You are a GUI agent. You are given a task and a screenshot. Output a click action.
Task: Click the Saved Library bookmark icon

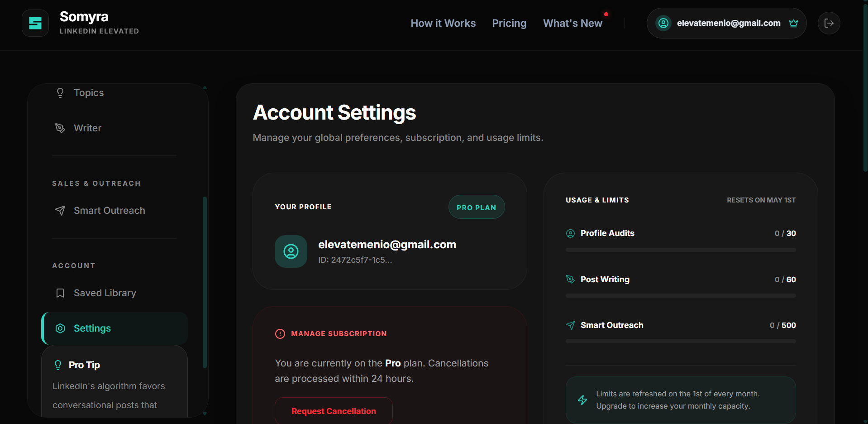60,293
